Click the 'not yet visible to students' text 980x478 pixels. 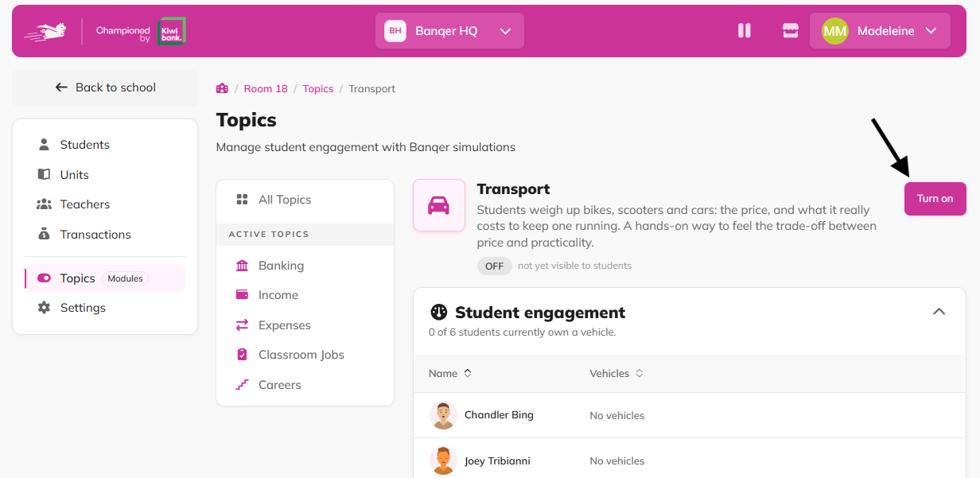[574, 266]
